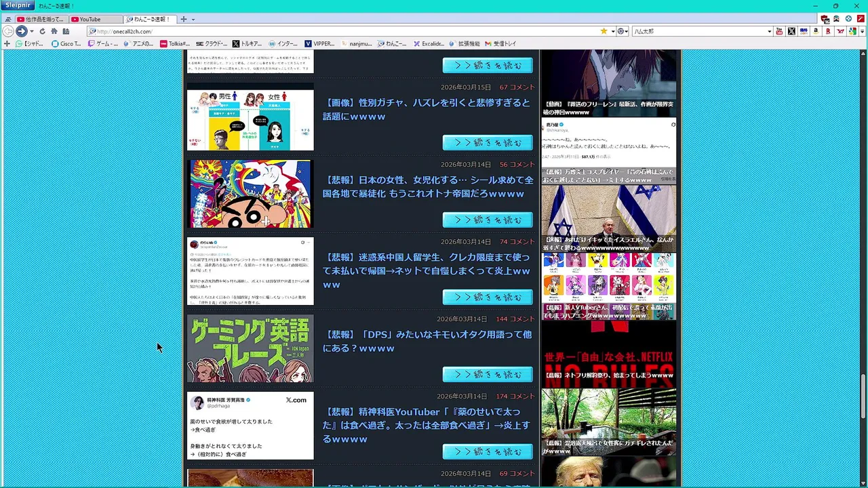This screenshot has height=488, width=868.
Task: Go to the home page icon
Action: click(x=54, y=31)
